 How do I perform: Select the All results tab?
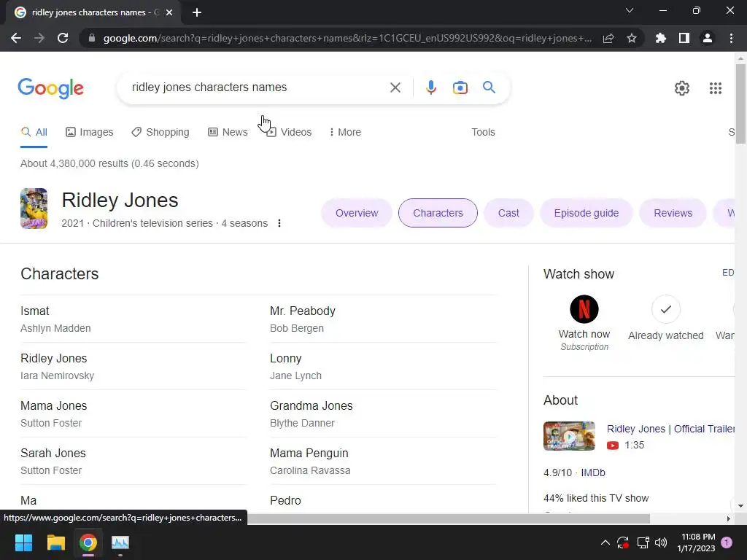pos(34,132)
